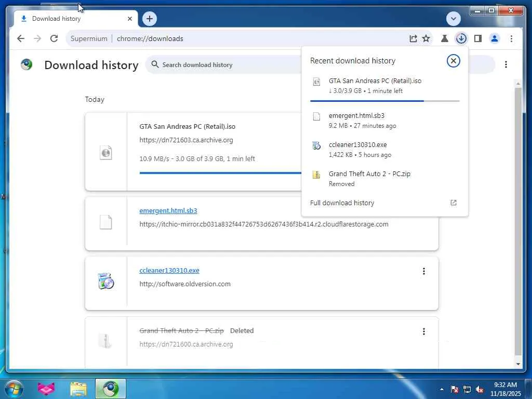Click scrollbar down arrow

[518, 364]
